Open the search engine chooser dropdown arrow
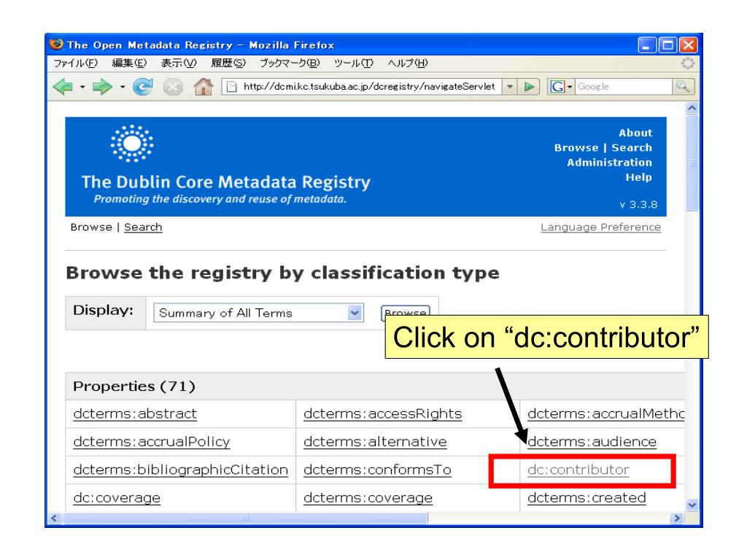The image size is (747, 560). click(569, 87)
